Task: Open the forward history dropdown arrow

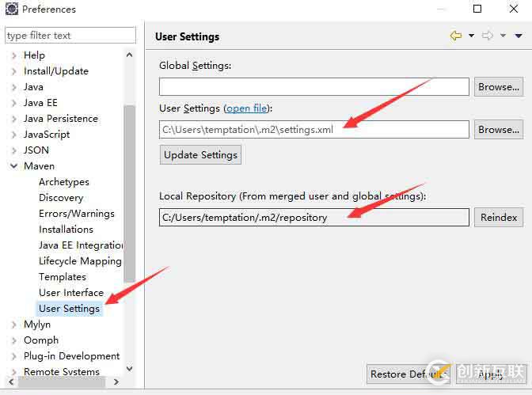Action: [503, 36]
